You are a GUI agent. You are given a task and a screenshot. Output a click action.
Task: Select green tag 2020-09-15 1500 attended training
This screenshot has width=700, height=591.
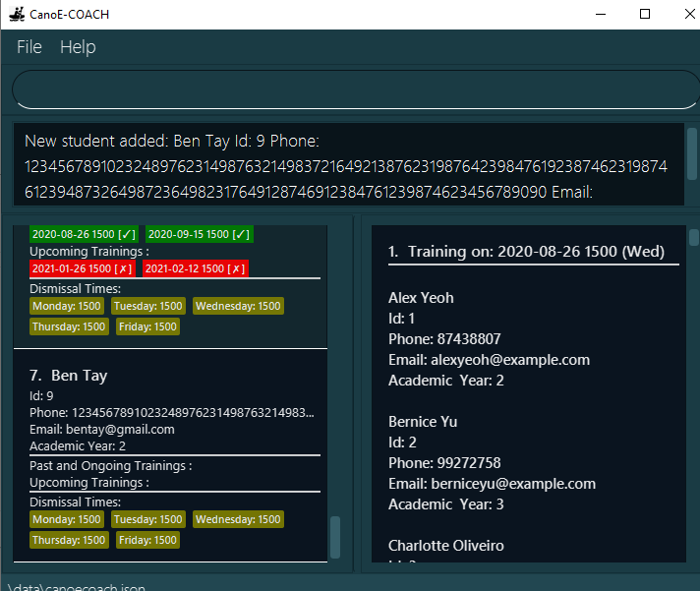pyautogui.click(x=200, y=234)
